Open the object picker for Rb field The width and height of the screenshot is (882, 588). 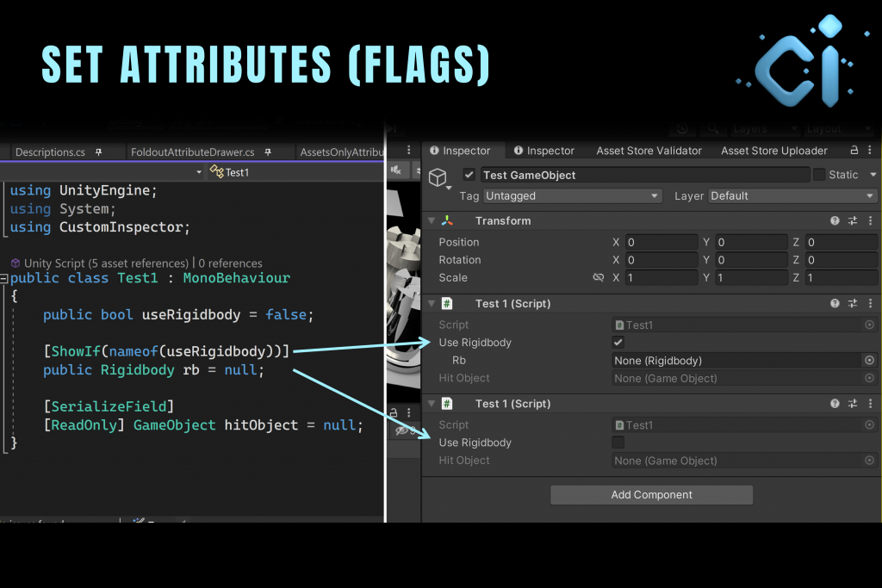coord(869,361)
